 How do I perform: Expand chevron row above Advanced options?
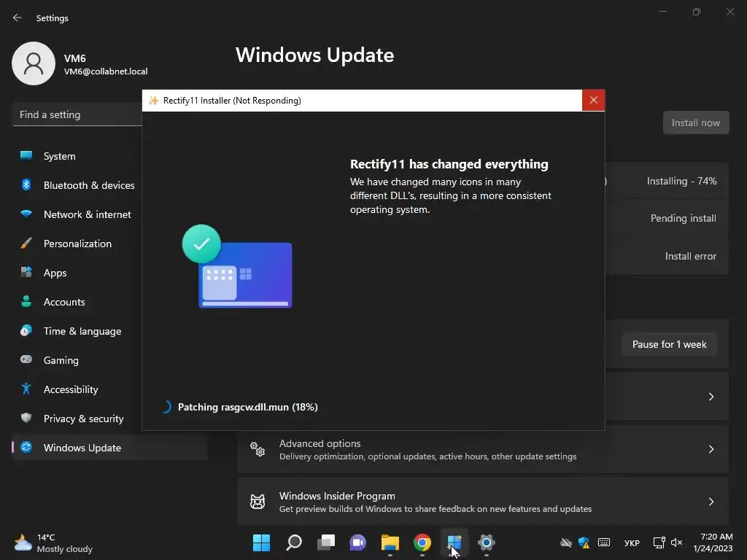point(711,397)
